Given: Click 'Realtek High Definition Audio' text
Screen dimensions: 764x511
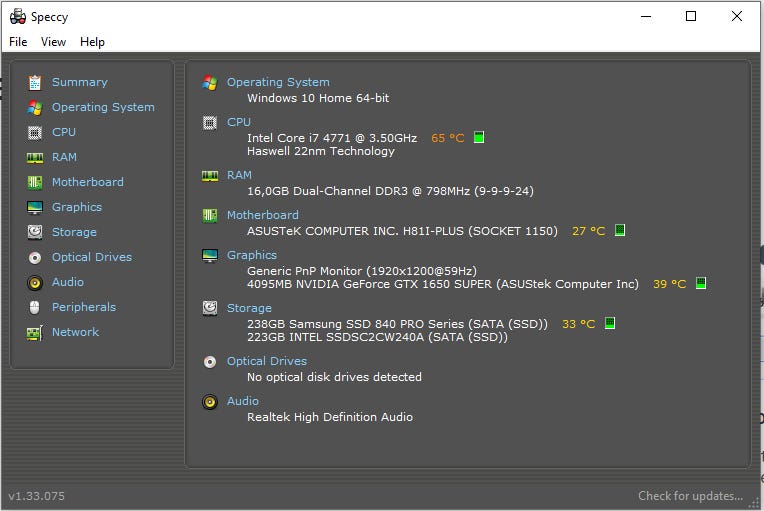Looking at the screenshot, I should (330, 417).
